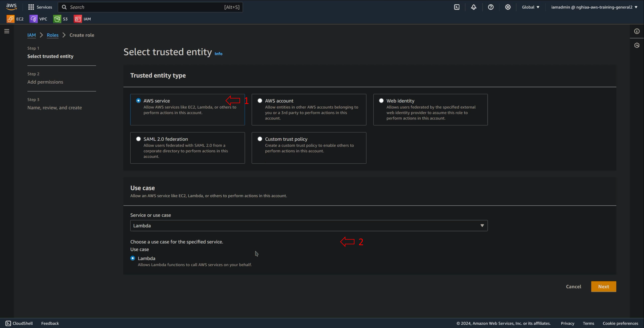Open the Service or use case dropdown
The width and height of the screenshot is (644, 328).
click(309, 226)
